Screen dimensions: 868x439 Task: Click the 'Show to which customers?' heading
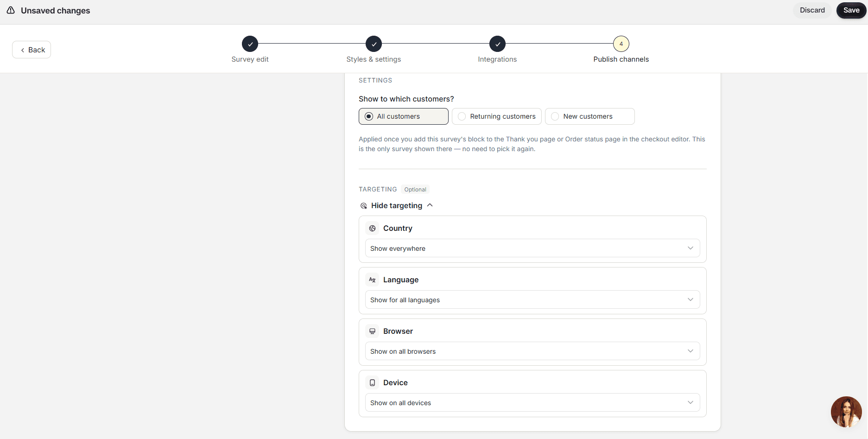[x=406, y=99]
